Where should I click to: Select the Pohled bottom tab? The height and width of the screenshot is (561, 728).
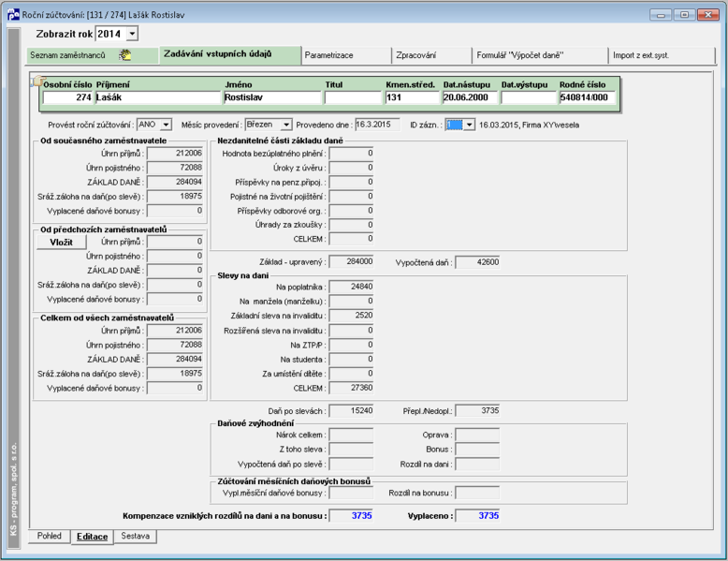coord(50,536)
